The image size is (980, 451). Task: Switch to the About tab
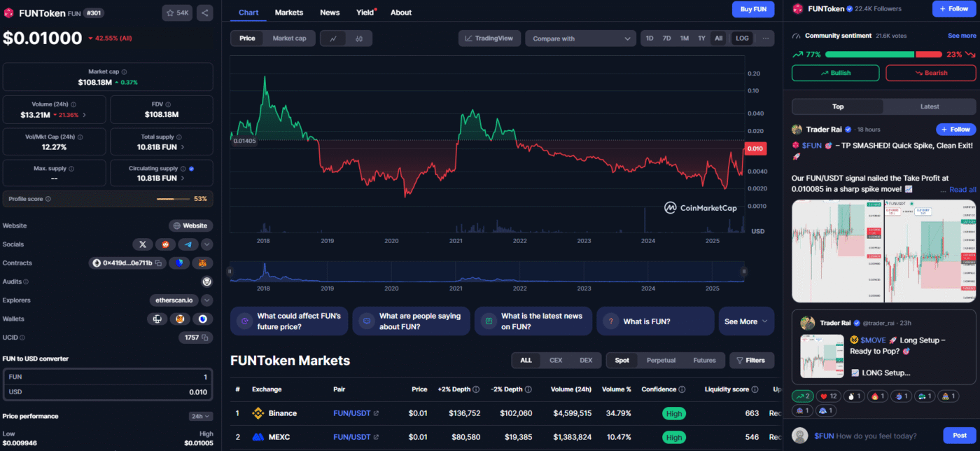click(x=401, y=13)
